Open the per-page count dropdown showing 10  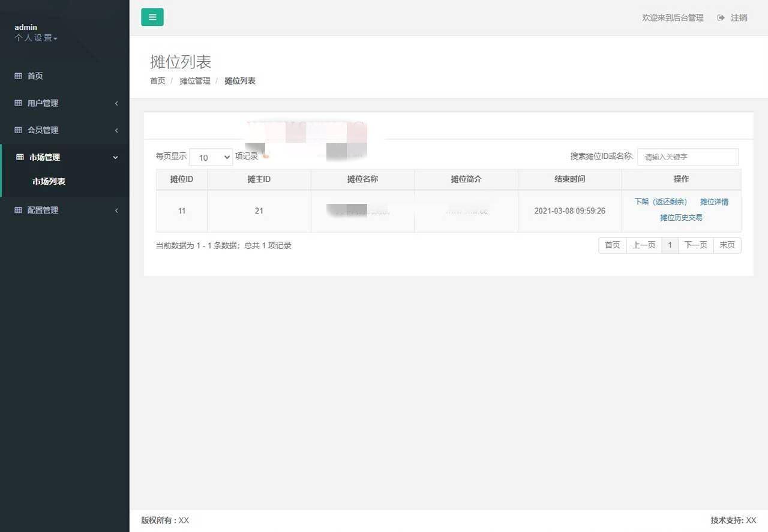tap(211, 157)
